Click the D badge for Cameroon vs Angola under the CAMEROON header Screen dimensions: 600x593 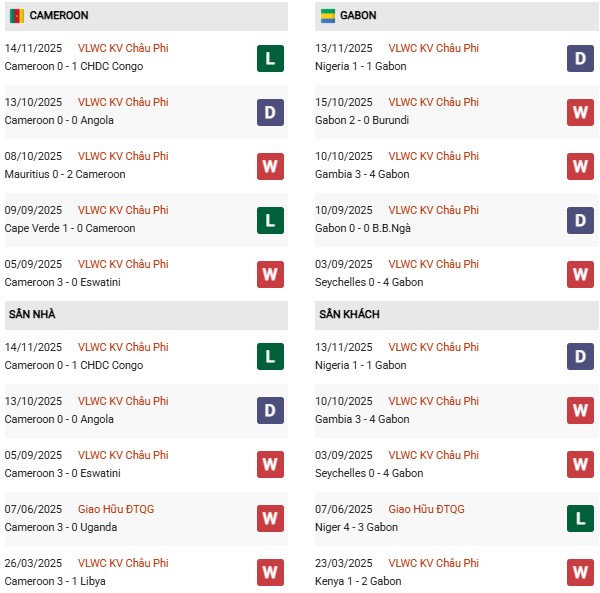click(269, 113)
